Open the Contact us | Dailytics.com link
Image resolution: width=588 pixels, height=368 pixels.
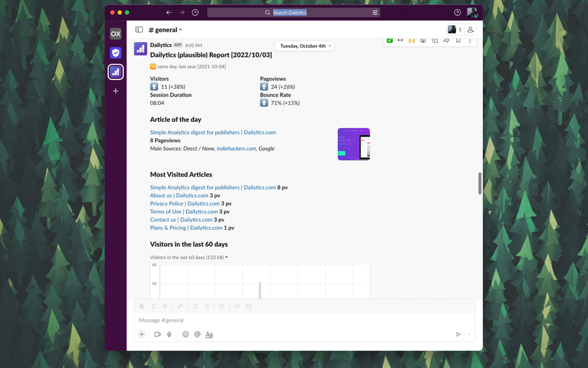click(x=181, y=220)
